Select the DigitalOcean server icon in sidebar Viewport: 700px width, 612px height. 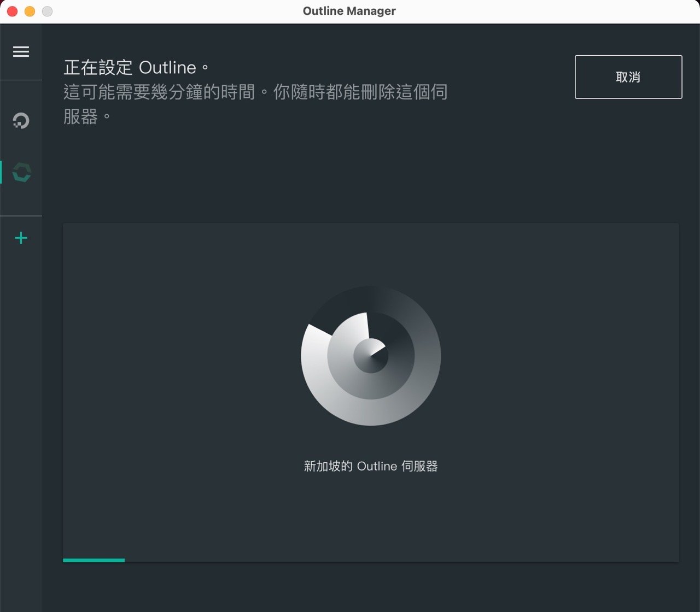tap(21, 120)
